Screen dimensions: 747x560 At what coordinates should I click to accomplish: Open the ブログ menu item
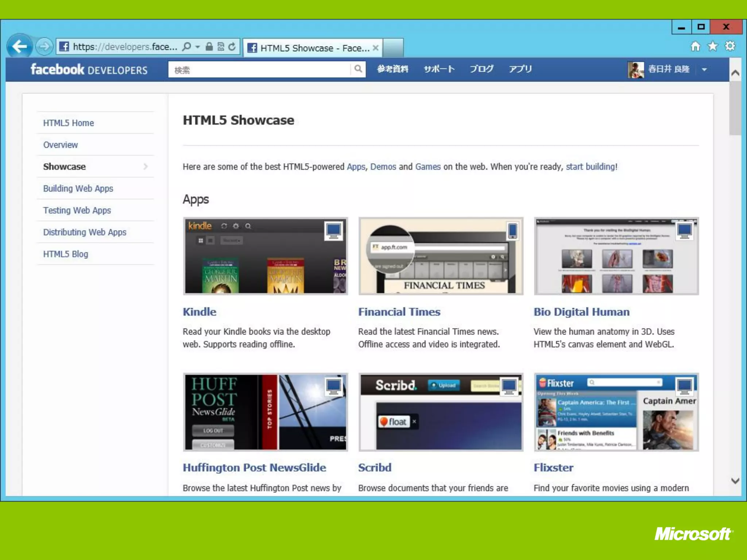481,69
